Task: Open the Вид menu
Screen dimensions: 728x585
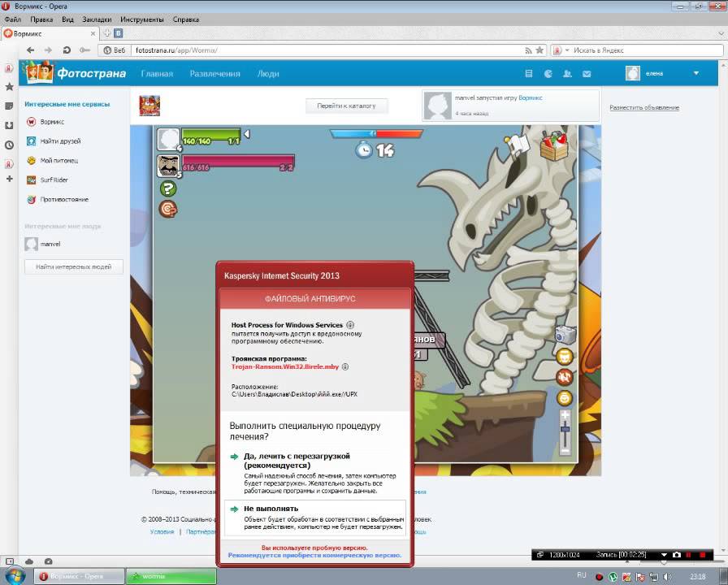Action: point(67,19)
